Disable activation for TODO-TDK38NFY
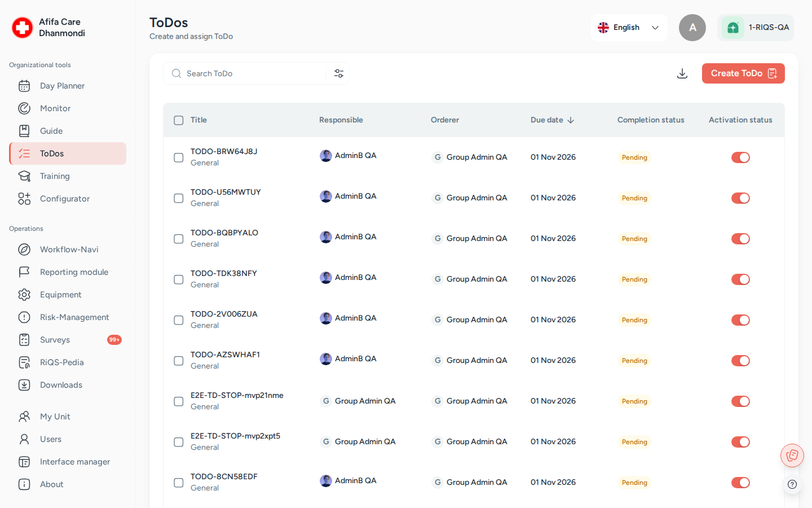Screen dimensions: 812x508 click(740, 279)
